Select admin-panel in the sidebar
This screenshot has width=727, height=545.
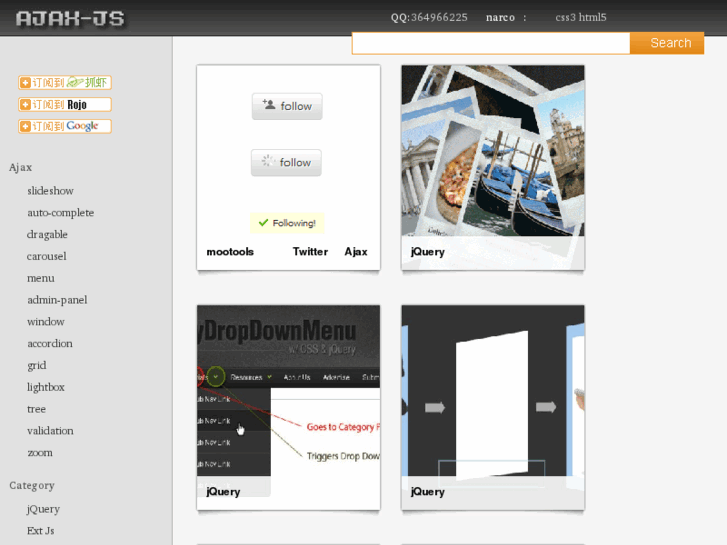pos(57,300)
